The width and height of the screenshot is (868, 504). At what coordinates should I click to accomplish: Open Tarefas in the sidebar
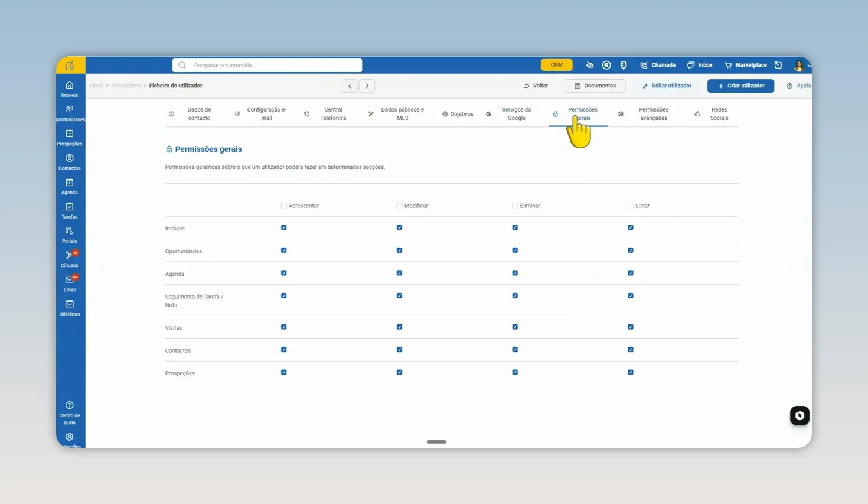70,211
